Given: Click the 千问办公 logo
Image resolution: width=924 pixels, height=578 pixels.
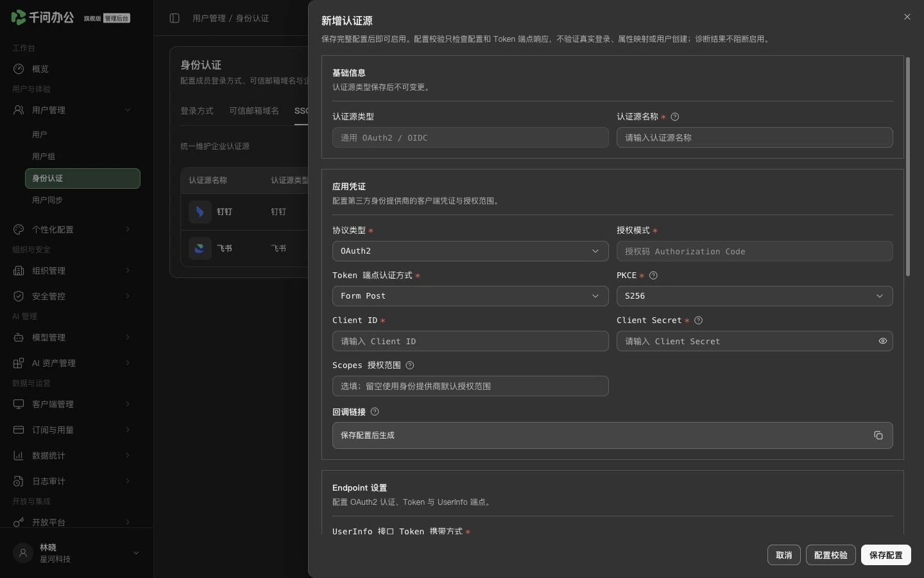Looking at the screenshot, I should (43, 17).
